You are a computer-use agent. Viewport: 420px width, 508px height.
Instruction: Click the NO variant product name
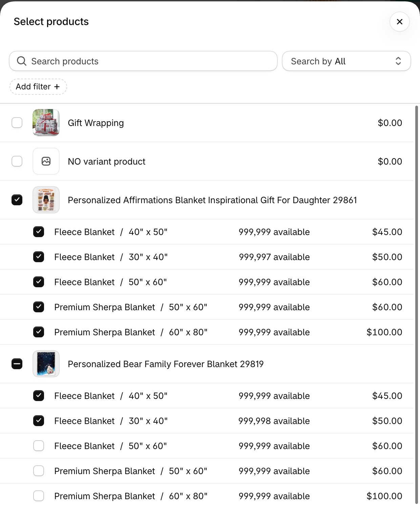click(107, 161)
